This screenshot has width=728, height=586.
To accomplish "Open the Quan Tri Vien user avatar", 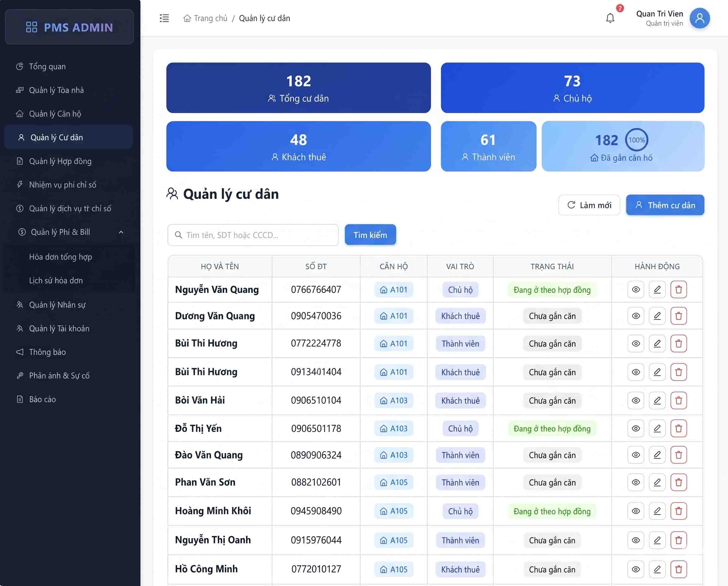I will point(699,18).
